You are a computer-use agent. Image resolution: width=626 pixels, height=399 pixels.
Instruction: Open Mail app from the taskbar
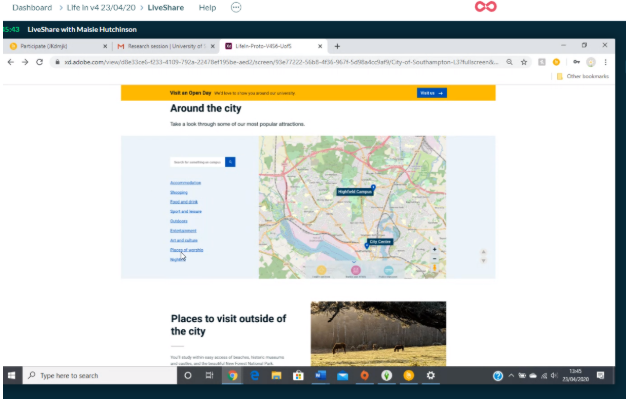click(x=343, y=375)
